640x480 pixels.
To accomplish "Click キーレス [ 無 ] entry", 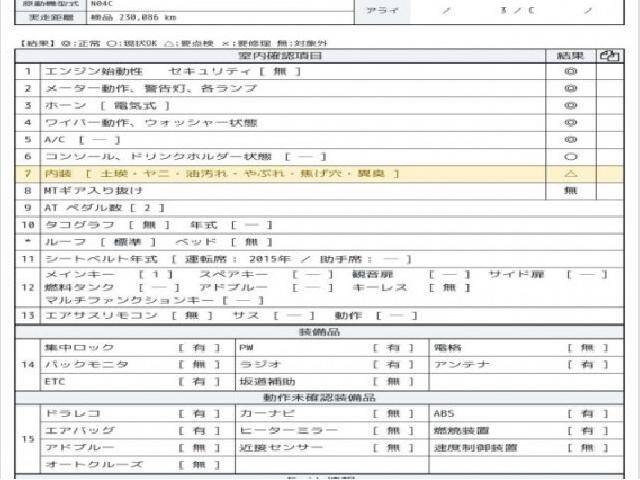I will point(411,287).
